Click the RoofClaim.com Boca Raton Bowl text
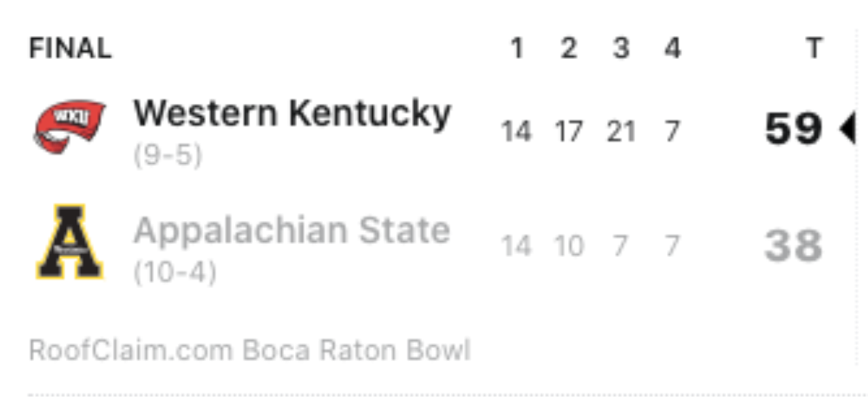This screenshot has width=868, height=397. pyautogui.click(x=249, y=351)
